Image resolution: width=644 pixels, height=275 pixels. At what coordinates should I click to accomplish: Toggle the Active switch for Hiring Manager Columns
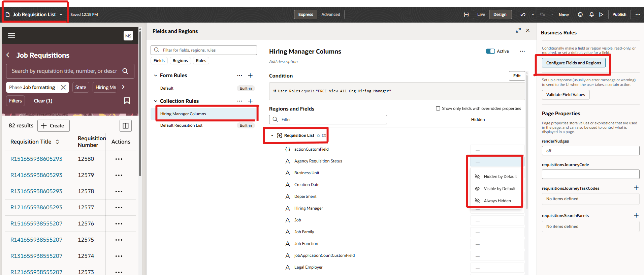[x=490, y=51]
